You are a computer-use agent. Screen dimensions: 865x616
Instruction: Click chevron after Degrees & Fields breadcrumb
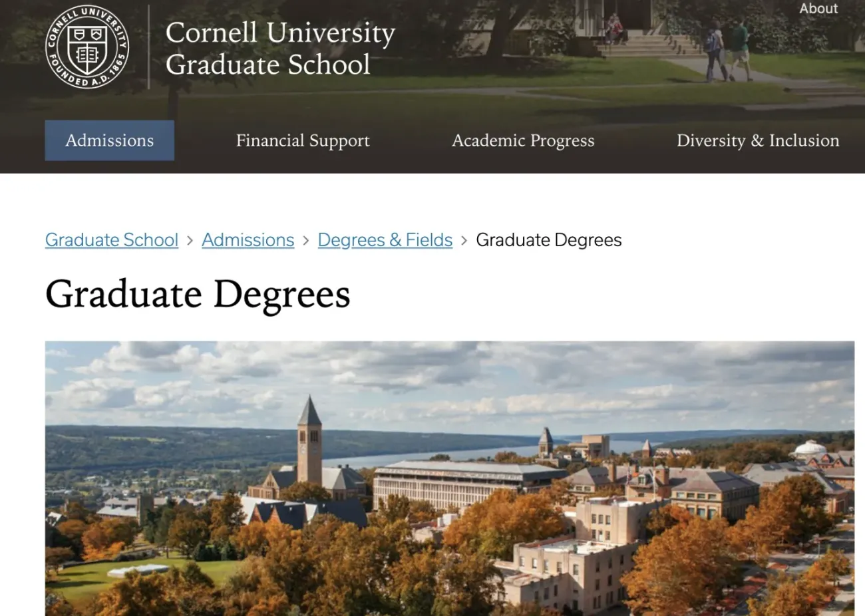coord(464,241)
